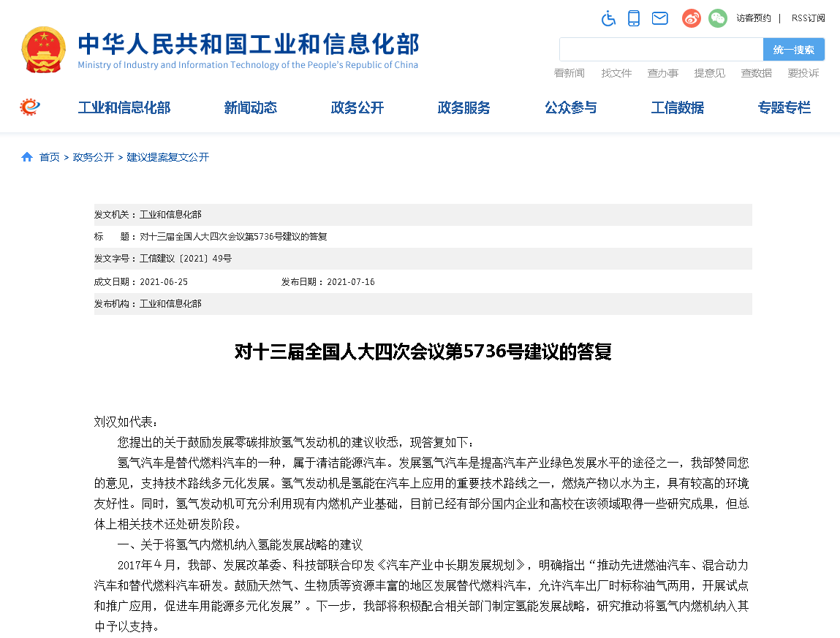Click the 要投诉 quick link
Image resolution: width=840 pixels, height=638 pixels.
click(x=803, y=73)
